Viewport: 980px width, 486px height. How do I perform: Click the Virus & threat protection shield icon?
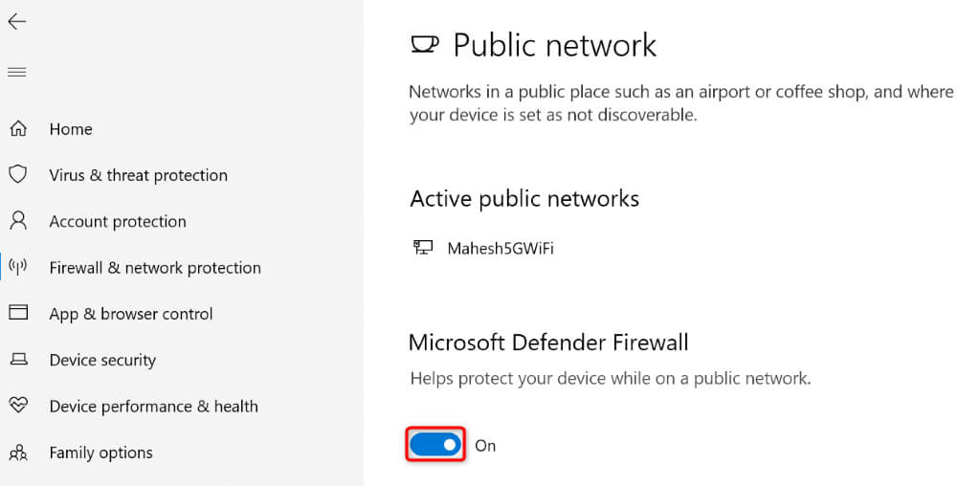point(18,174)
